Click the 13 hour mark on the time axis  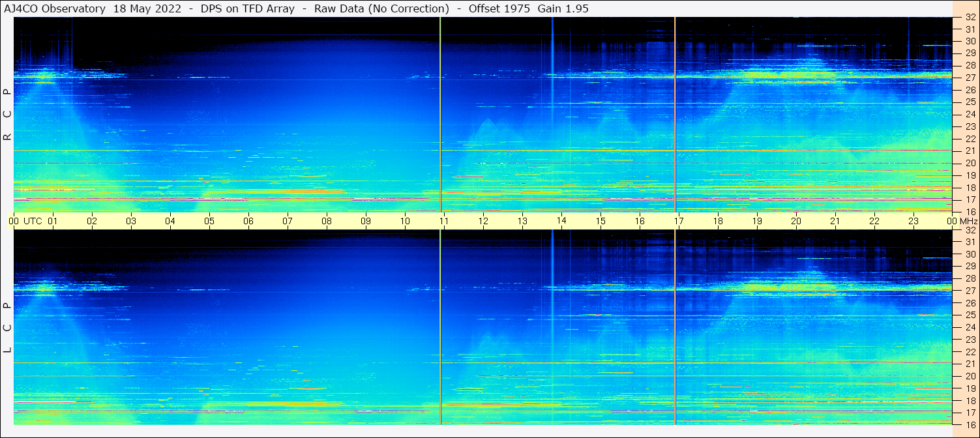(x=522, y=221)
